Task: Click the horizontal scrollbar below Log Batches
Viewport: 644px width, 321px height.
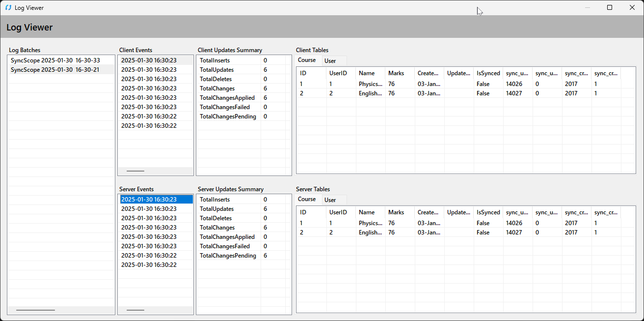Action: pos(35,310)
